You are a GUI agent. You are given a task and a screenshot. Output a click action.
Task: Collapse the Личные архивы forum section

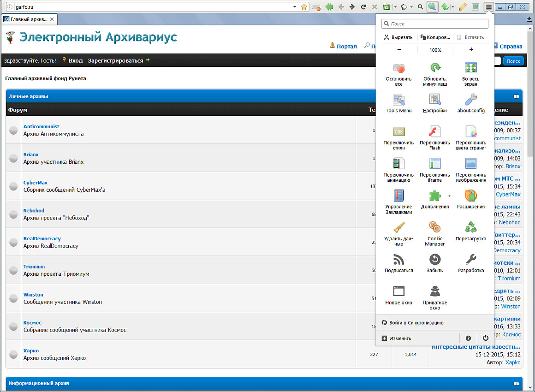point(516,96)
